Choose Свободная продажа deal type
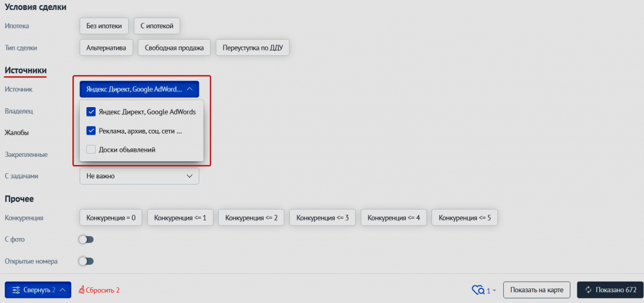Image resolution: width=644 pixels, height=303 pixels. pos(174,48)
